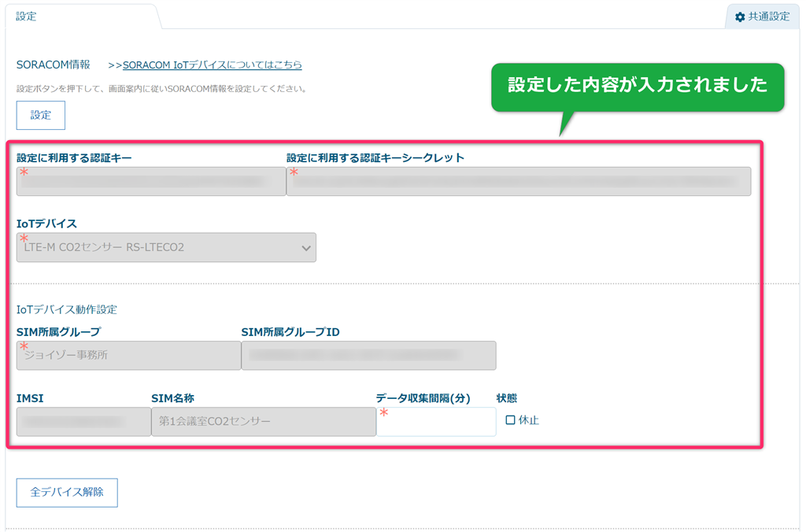Click the IMSI field
This screenshot has width=806, height=532.
coord(83,422)
